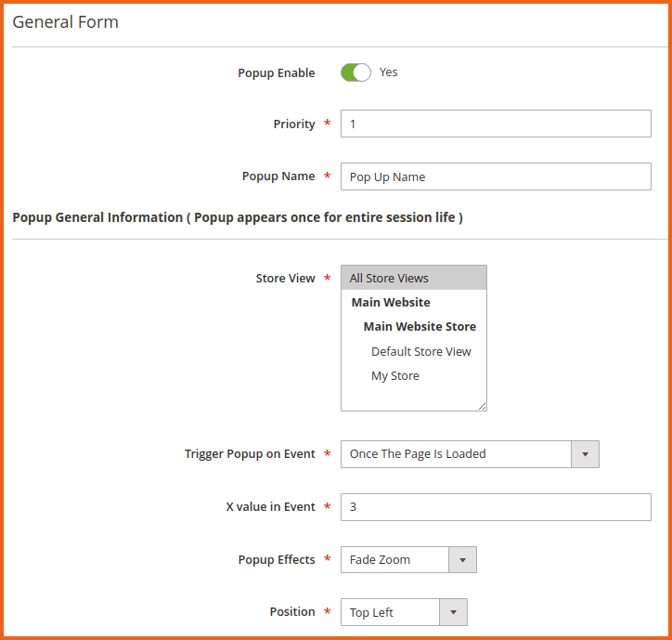Focus the Popup Name text field
Image resolution: width=672 pixels, height=640 pixels.
496,176
